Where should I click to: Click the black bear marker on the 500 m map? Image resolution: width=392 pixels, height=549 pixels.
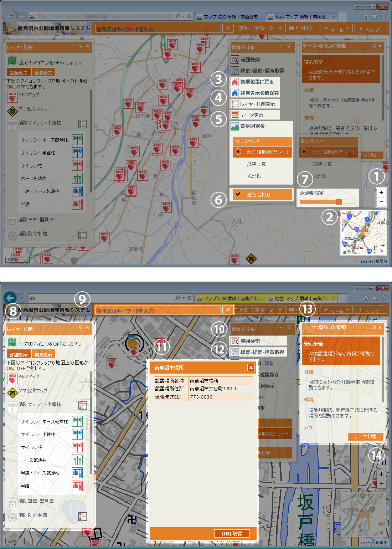251,259
